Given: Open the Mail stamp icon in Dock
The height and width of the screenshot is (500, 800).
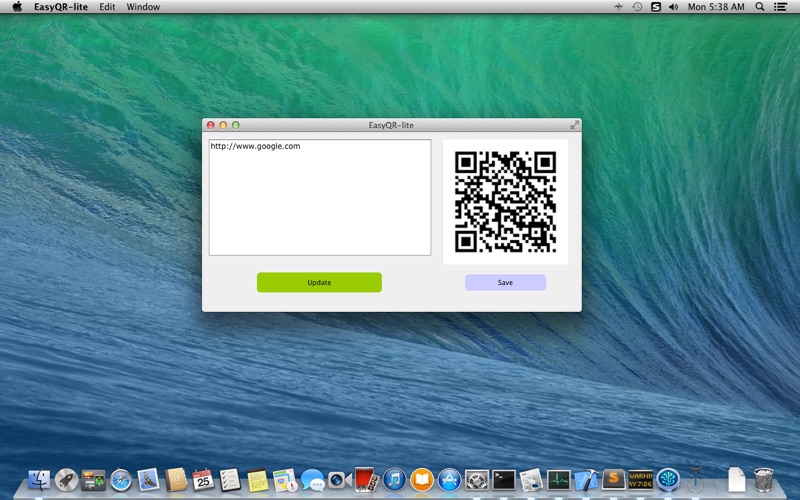Looking at the screenshot, I should [x=148, y=480].
